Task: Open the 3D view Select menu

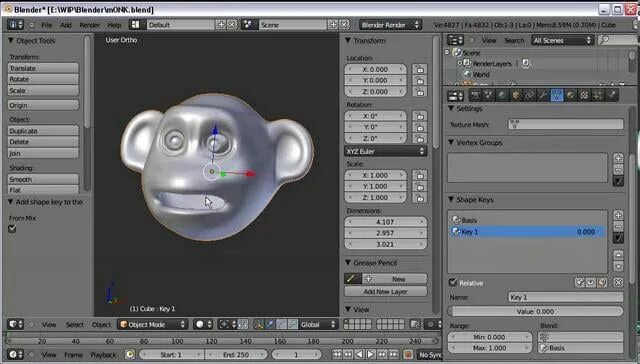Action: pos(75,324)
